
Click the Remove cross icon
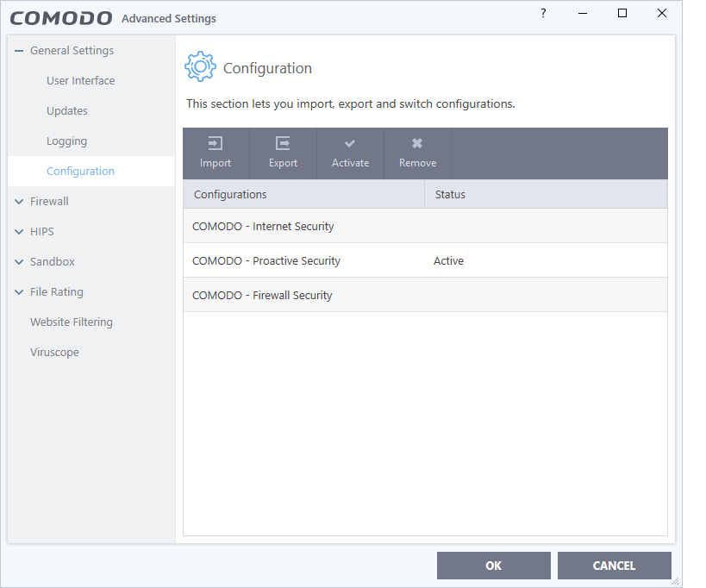417,143
